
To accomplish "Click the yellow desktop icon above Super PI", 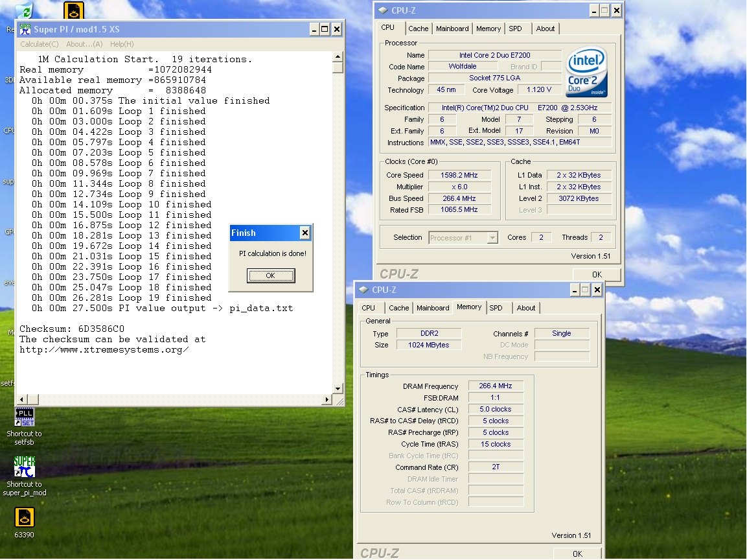I will [74, 10].
